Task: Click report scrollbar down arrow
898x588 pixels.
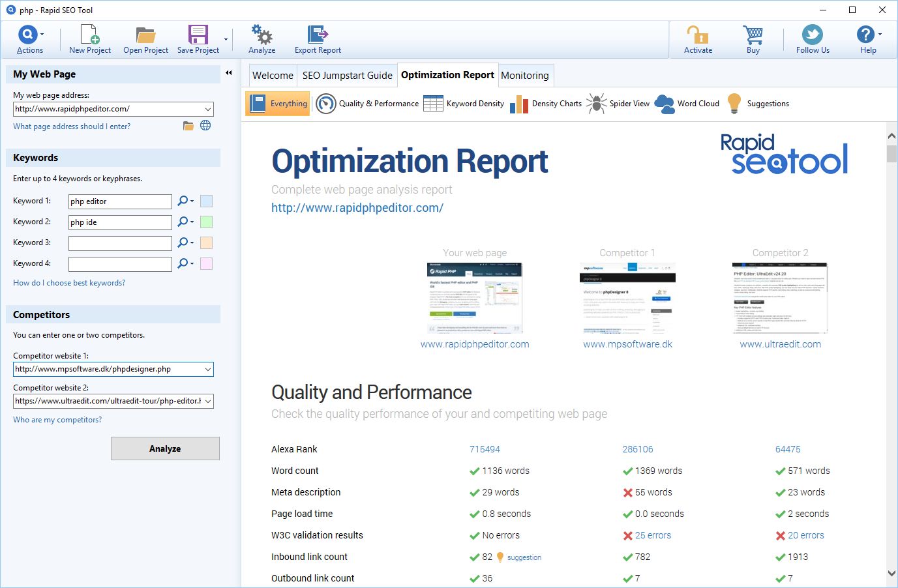Action: click(891, 574)
